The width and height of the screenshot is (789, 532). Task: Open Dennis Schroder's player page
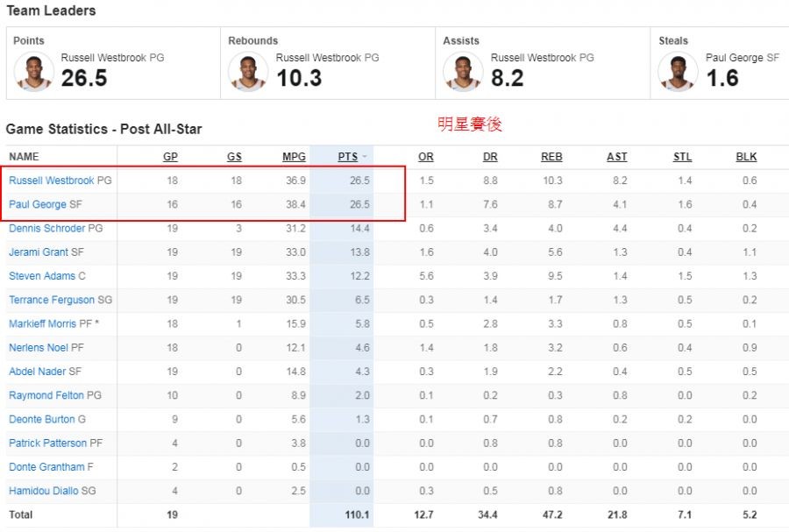point(47,229)
